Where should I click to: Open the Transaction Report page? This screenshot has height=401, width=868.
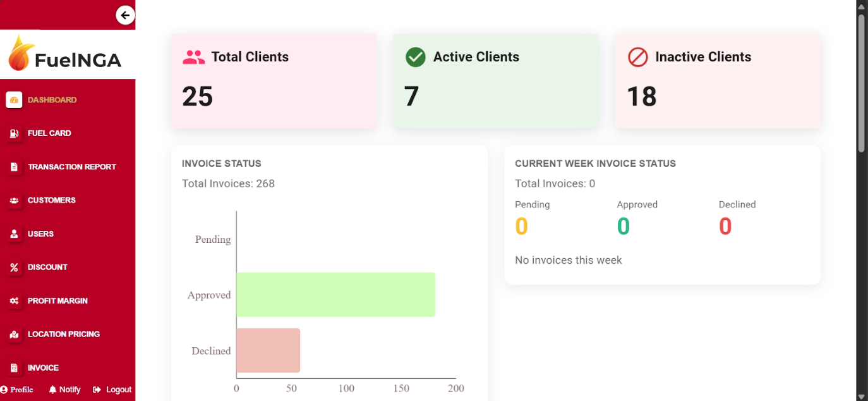pyautogui.click(x=71, y=167)
